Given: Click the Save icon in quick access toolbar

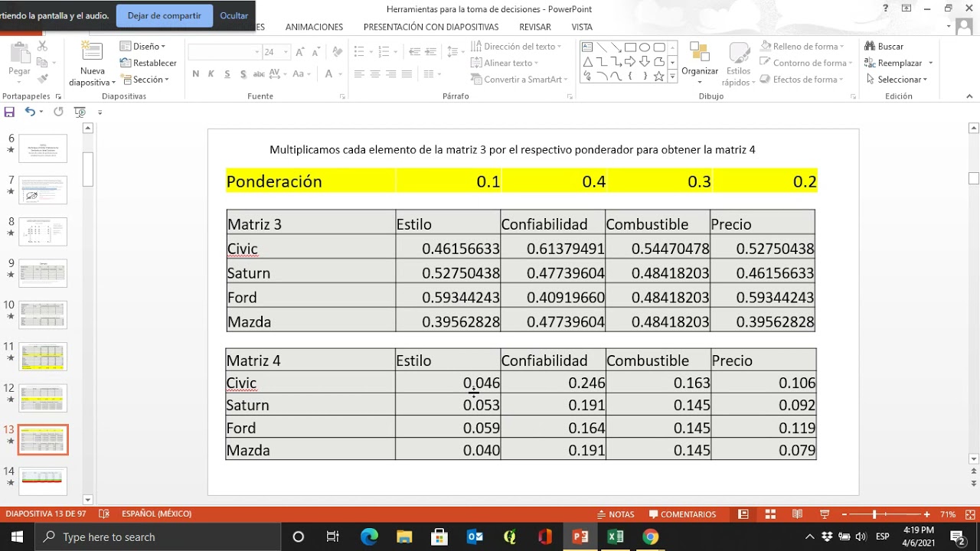Looking at the screenshot, I should pos(9,112).
